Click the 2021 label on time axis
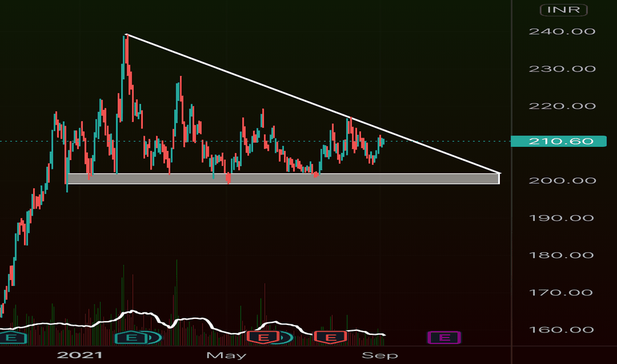 80,355
